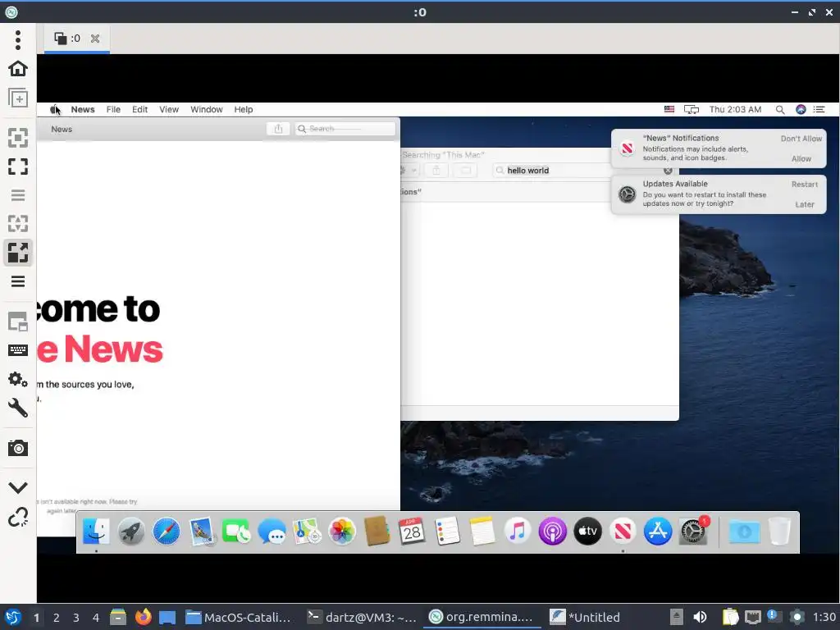840x630 pixels.
Task: Clear the hello world search text
Action: [668, 171]
